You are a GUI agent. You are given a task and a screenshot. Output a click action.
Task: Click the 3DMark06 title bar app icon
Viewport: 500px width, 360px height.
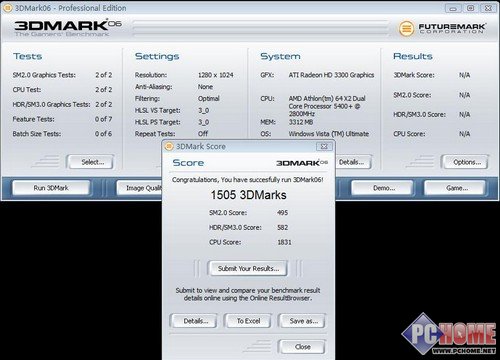coord(7,8)
